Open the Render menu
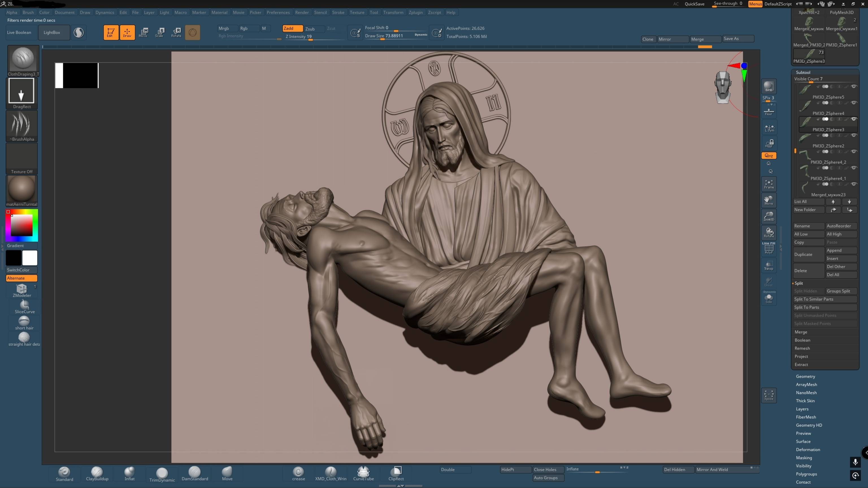868x488 pixels. click(301, 12)
